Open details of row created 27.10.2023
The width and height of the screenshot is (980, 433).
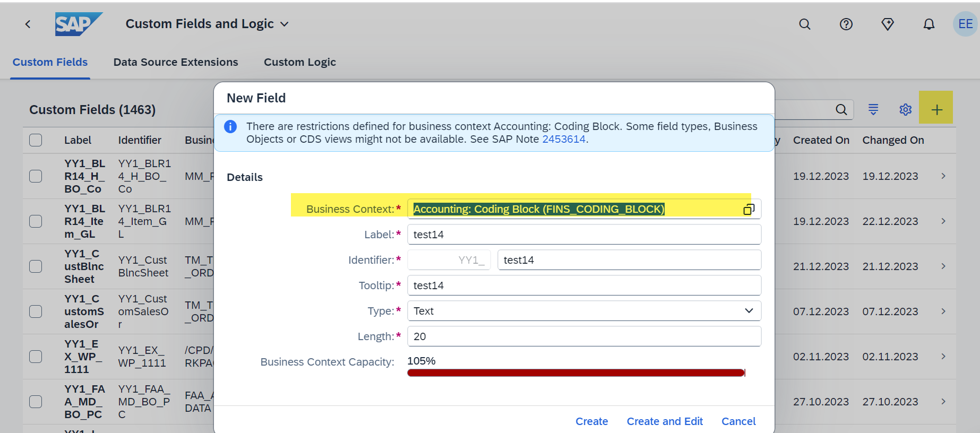(x=943, y=402)
